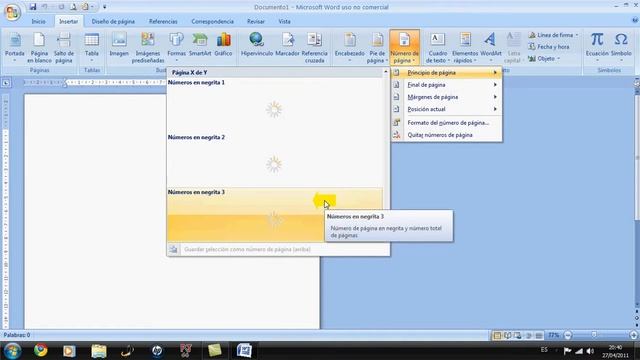Switch to web layout view icon
Screen dimensions: 640x360
pyautogui.click(x=518, y=336)
